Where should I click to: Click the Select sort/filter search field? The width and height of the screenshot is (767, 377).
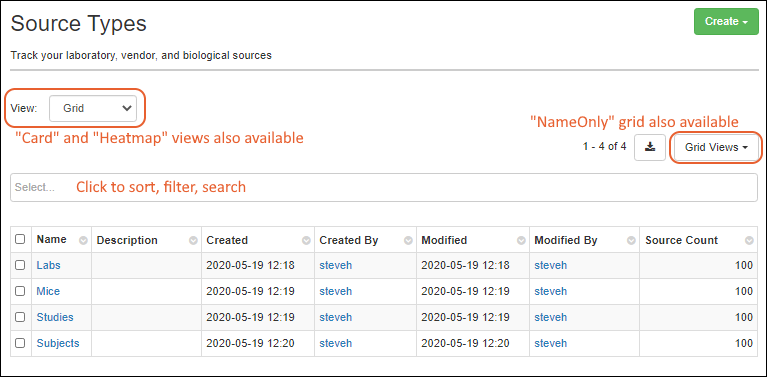pyautogui.click(x=384, y=187)
